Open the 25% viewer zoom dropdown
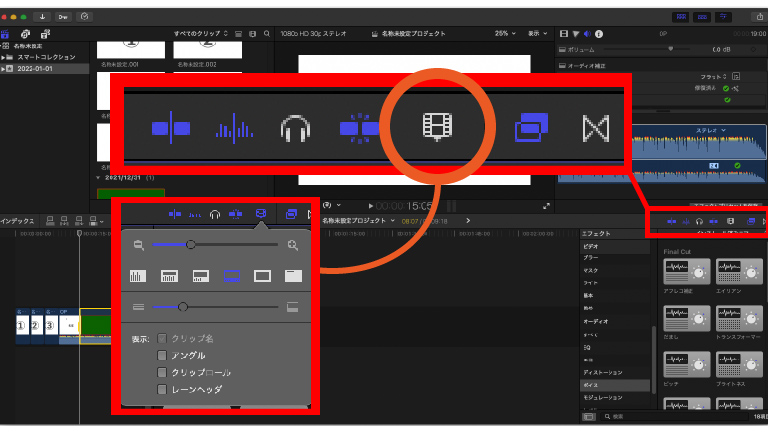This screenshot has width=768, height=432. point(505,33)
